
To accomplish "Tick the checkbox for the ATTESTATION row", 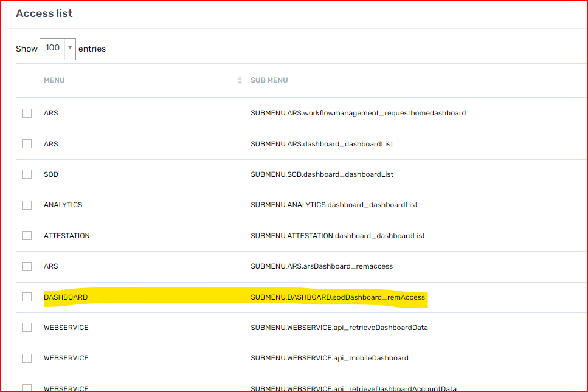I will [x=27, y=235].
